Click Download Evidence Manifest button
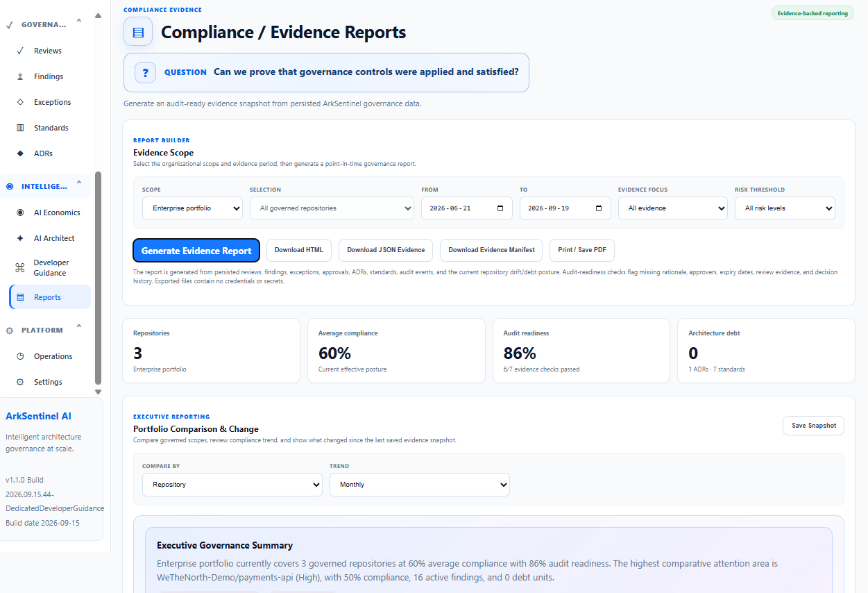This screenshot has width=868, height=593. coord(491,250)
